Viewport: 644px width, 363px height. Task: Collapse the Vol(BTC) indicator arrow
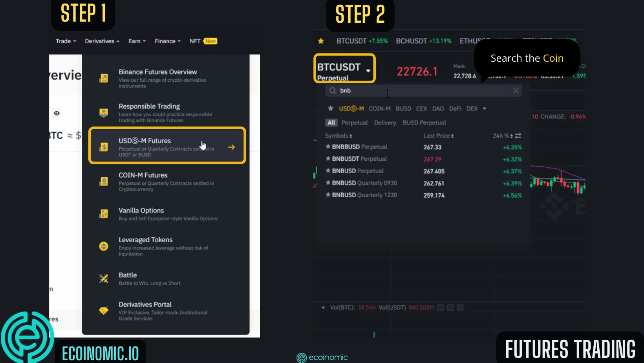pyautogui.click(x=323, y=308)
